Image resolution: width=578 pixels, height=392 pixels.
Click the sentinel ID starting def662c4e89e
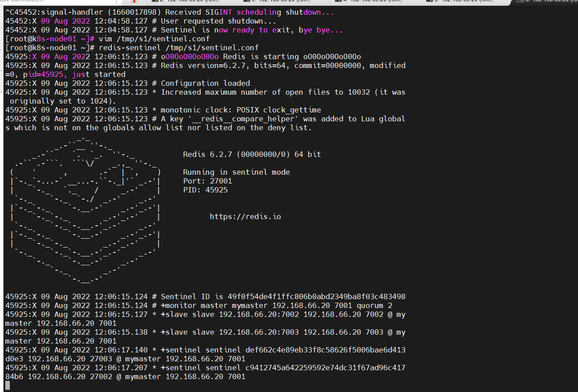[325, 350]
